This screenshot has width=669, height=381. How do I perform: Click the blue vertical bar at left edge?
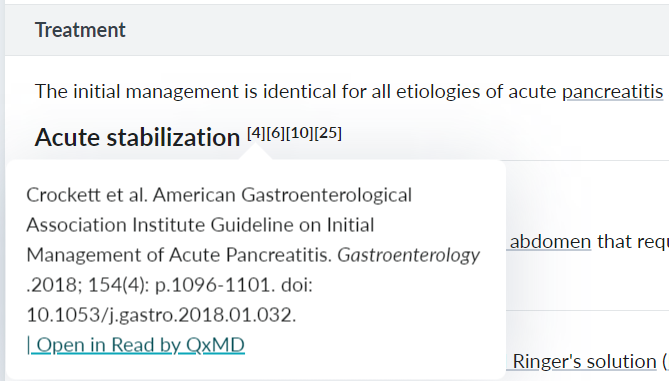tap(3, 190)
